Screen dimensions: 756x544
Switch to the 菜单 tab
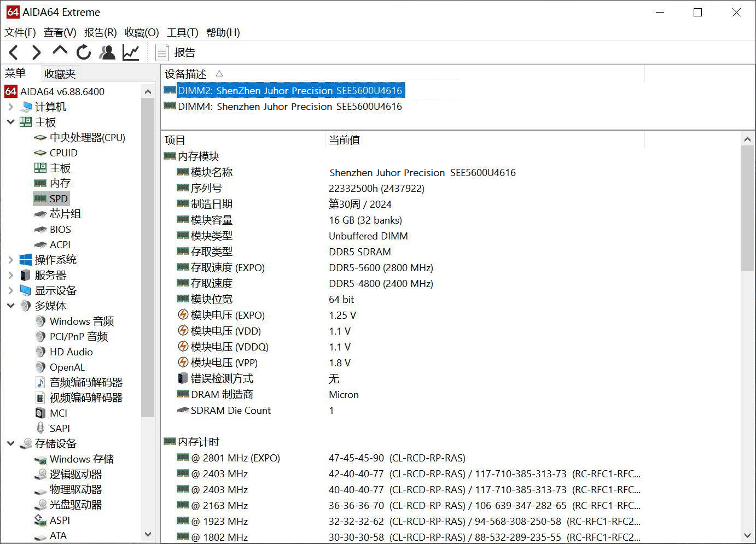[x=15, y=73]
